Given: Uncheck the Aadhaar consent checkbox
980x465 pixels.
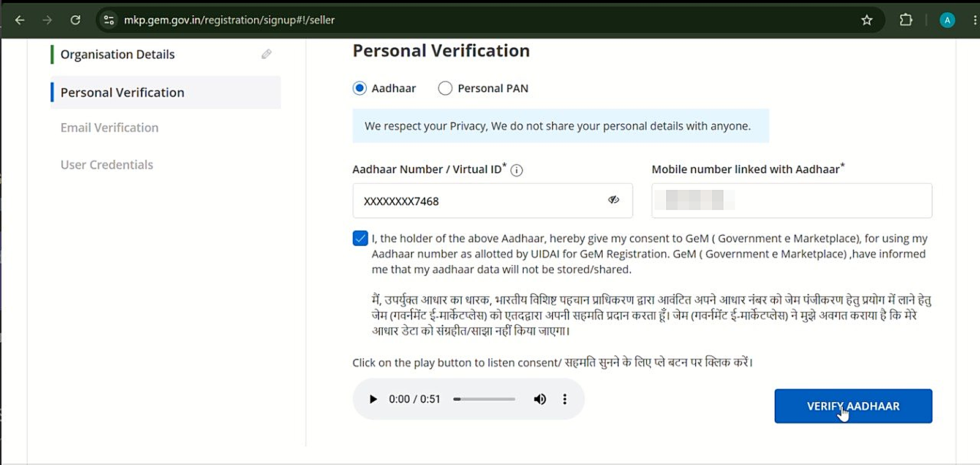Looking at the screenshot, I should pos(360,238).
